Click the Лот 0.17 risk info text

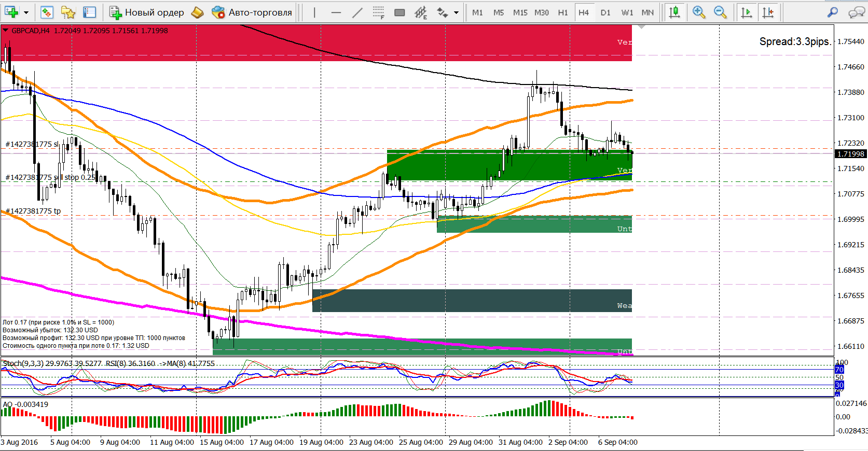58,322
